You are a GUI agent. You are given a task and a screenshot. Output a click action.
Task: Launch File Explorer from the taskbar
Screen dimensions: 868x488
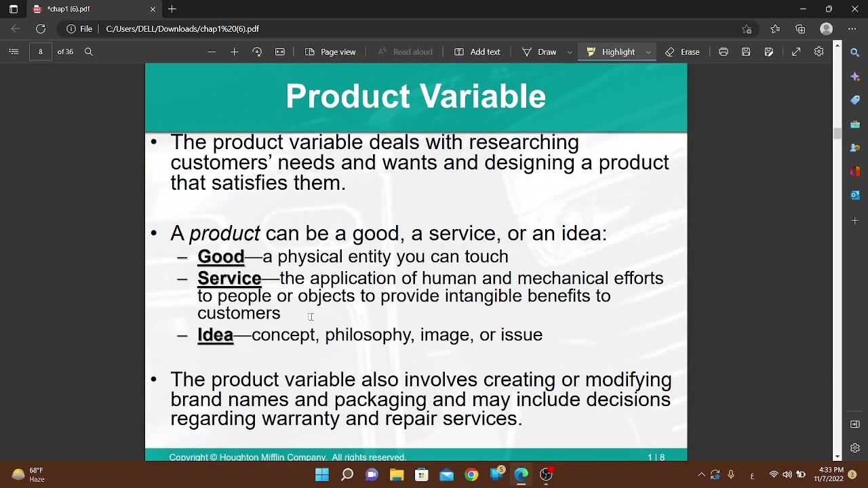pos(397,474)
